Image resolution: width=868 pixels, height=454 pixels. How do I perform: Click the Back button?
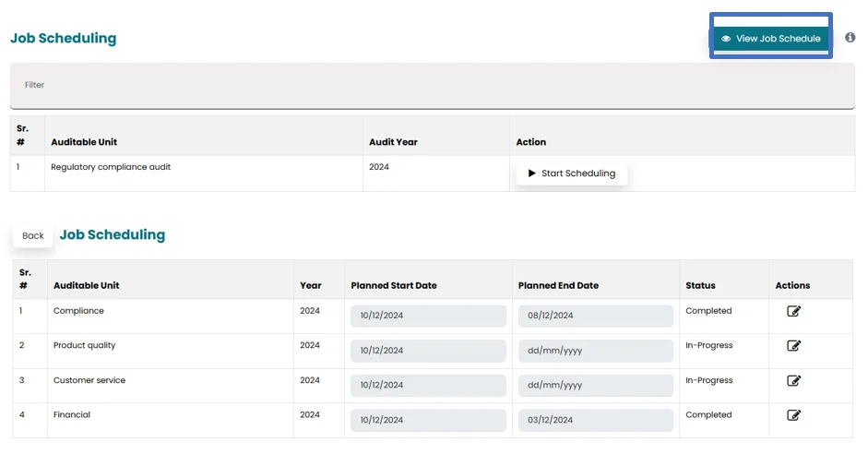click(33, 235)
